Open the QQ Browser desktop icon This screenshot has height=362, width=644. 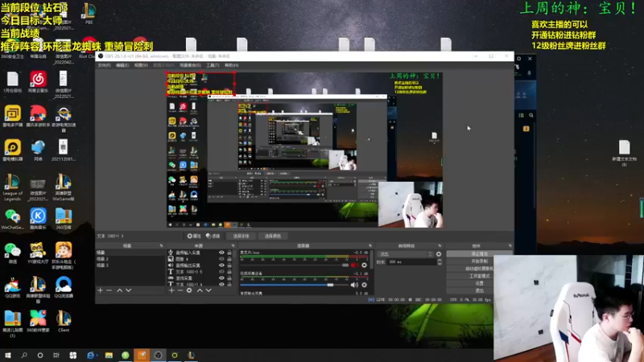(x=64, y=287)
